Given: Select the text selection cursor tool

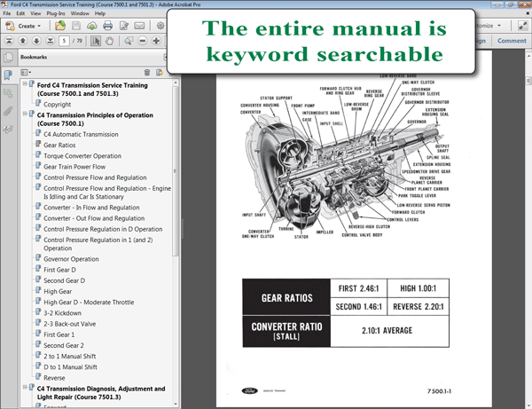Looking at the screenshot, I should click(96, 41).
